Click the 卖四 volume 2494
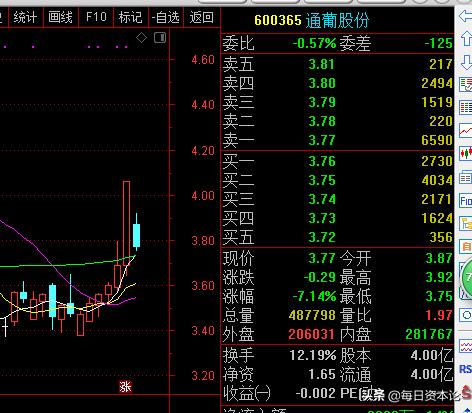Viewport: 472px width, 413px height. (x=437, y=83)
